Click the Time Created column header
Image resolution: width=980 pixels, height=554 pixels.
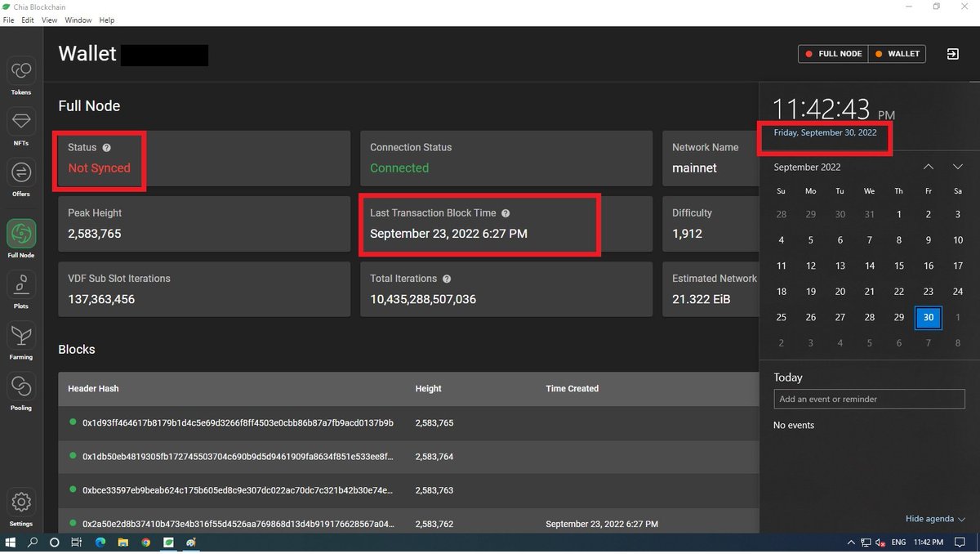[x=572, y=389]
